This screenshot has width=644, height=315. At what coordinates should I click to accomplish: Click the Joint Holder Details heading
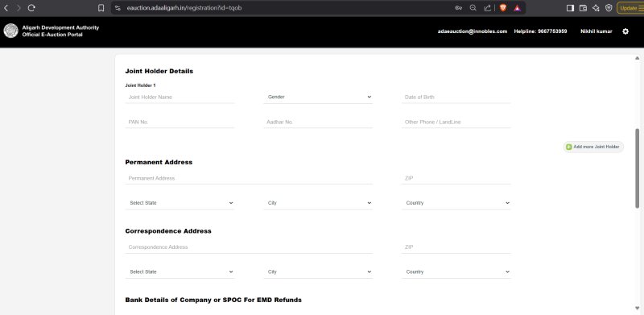tap(159, 71)
